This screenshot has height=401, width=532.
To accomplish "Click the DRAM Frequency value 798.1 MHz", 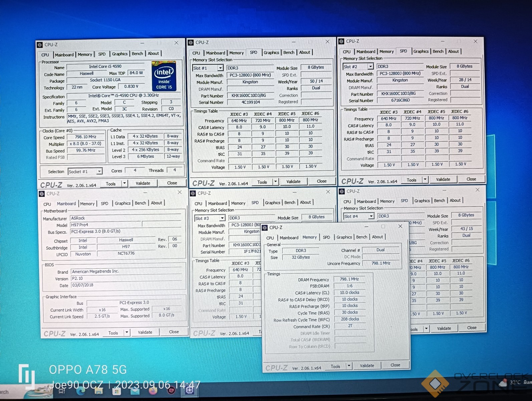I will (349, 279).
